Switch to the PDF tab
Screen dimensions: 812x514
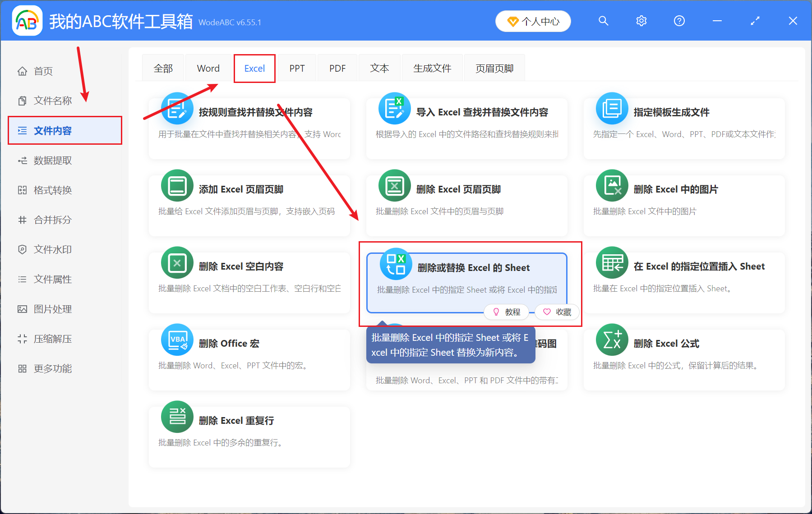337,69
